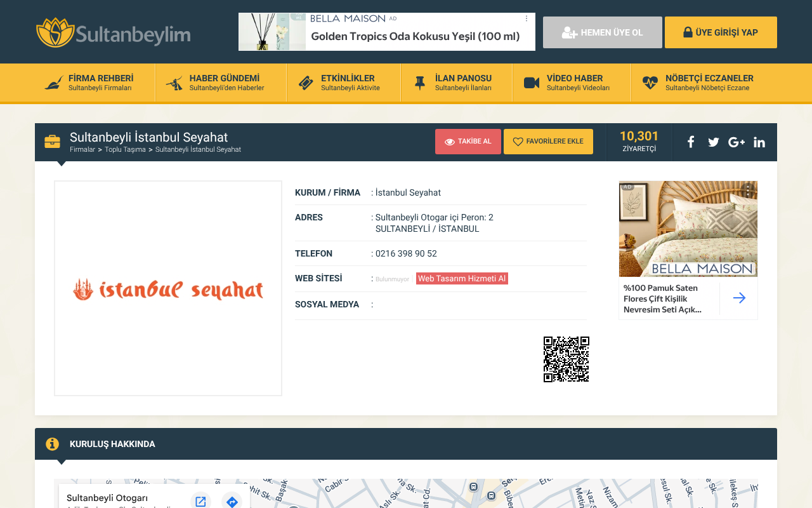Click Sultanbeyli İstanbul Seyahat breadcrumb
The image size is (812, 508).
pyautogui.click(x=198, y=150)
